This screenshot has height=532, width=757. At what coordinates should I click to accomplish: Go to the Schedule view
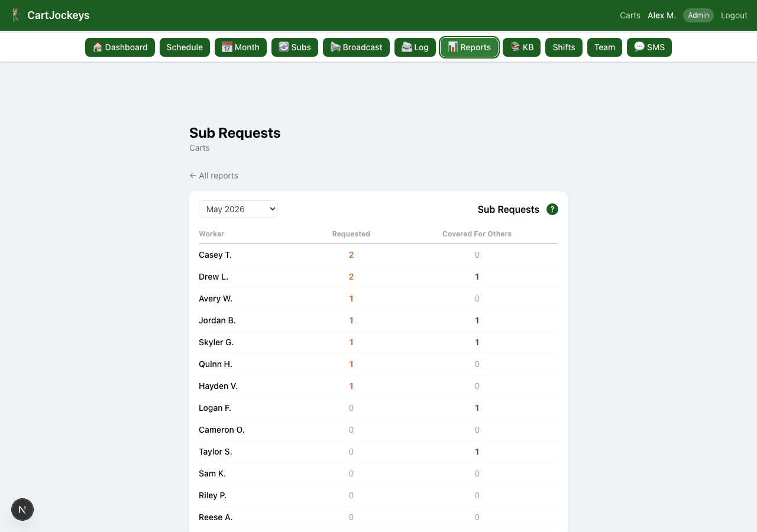tap(185, 47)
